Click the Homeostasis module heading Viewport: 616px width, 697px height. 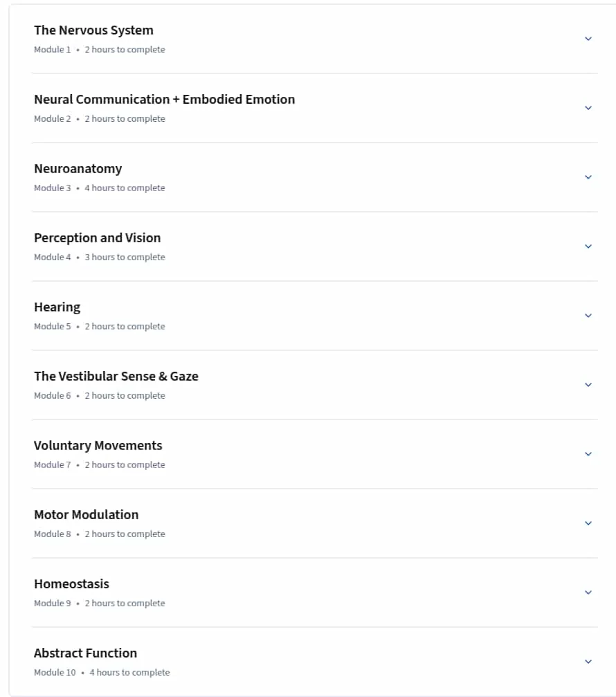pos(71,583)
